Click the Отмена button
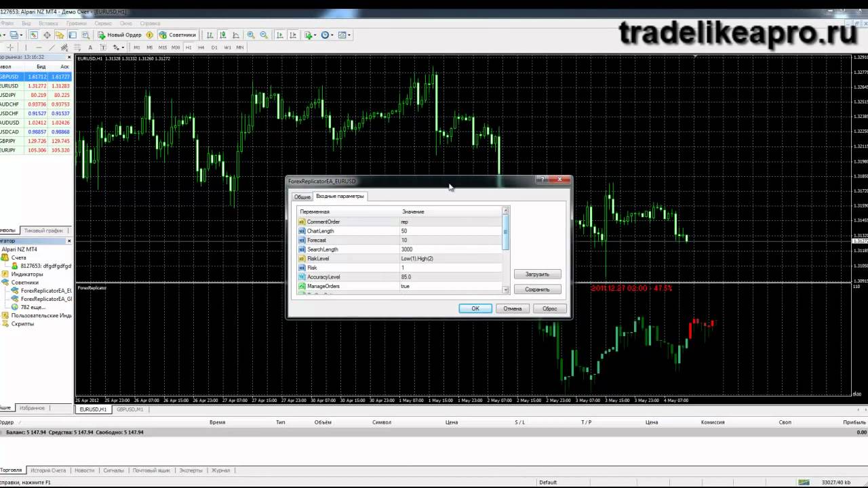The height and width of the screenshot is (488, 868). [x=513, y=308]
